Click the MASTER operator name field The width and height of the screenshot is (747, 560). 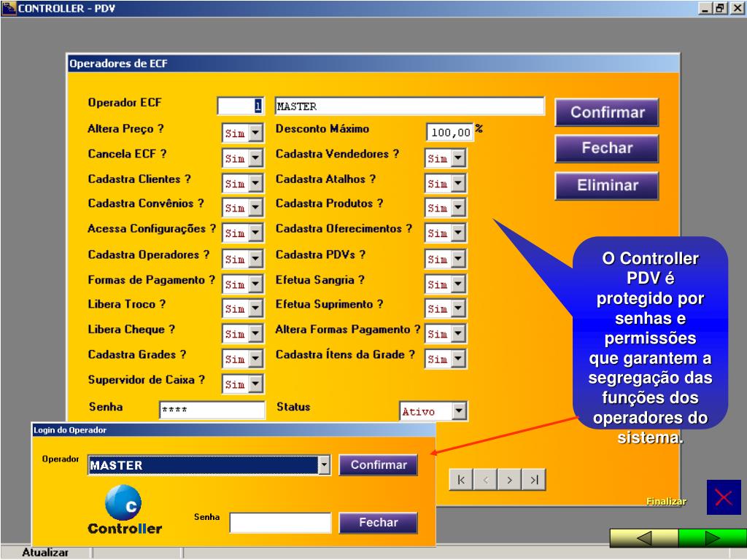coord(410,106)
